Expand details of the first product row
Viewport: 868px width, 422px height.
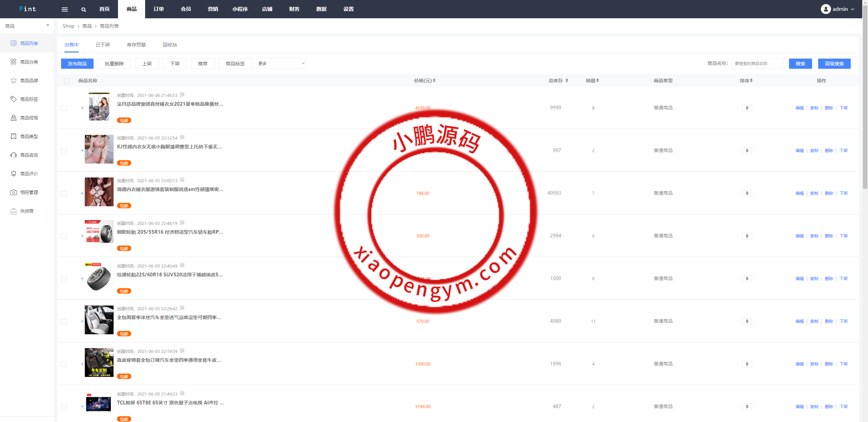click(82, 108)
